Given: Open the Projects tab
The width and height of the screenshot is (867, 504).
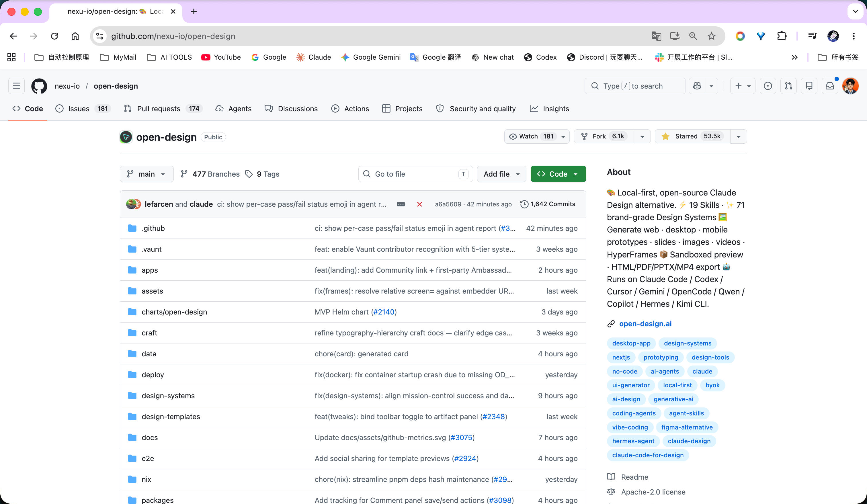Looking at the screenshot, I should (402, 109).
